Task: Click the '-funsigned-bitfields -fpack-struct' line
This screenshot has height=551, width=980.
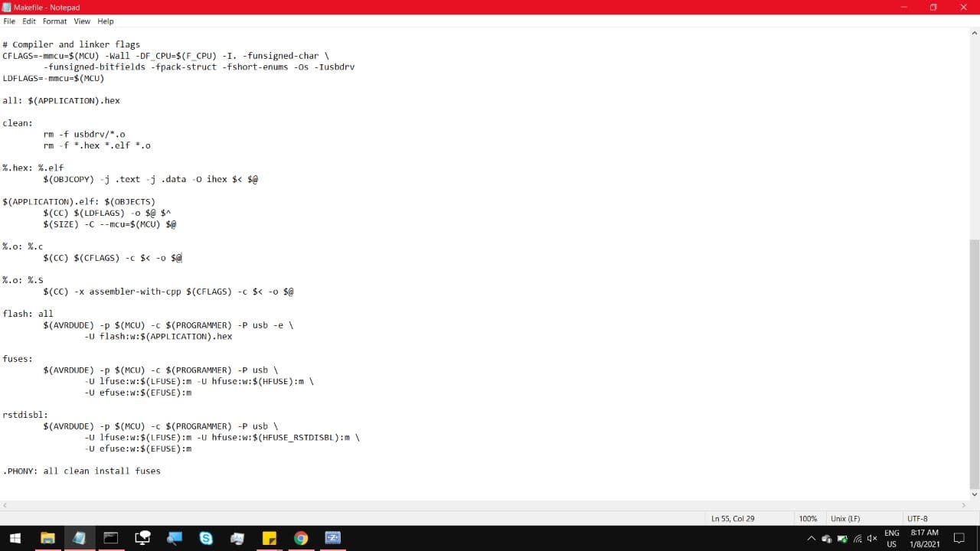Action: (199, 67)
